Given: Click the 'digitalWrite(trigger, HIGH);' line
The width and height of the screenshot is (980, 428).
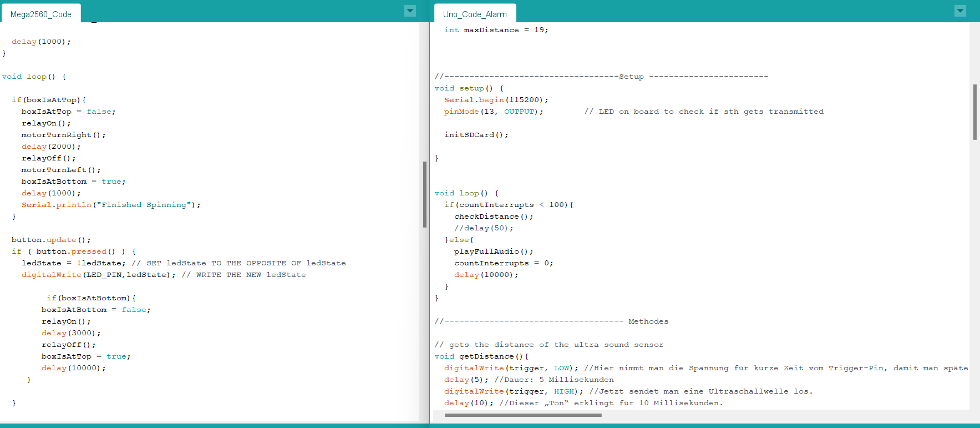Looking at the screenshot, I should [x=514, y=391].
